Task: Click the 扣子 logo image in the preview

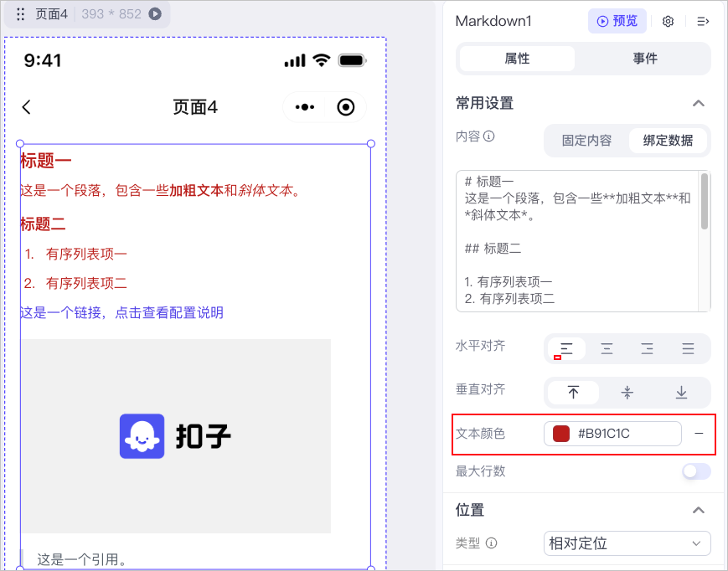Action: (x=176, y=436)
